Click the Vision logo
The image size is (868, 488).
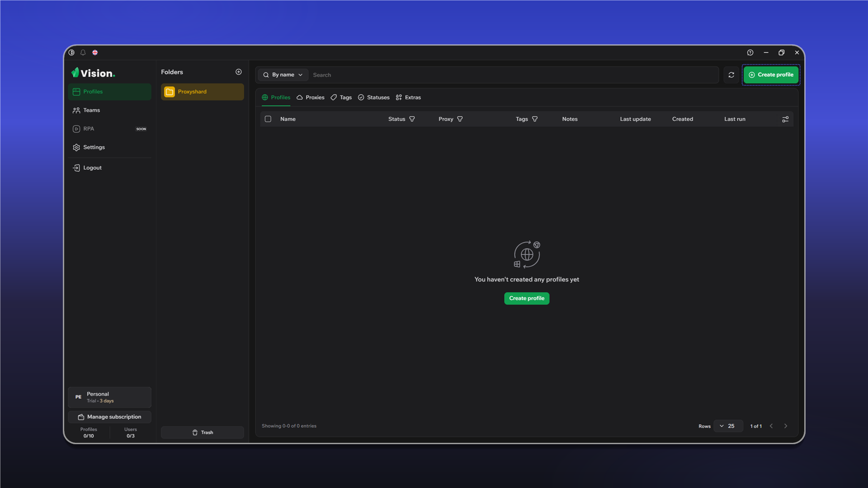(x=93, y=73)
